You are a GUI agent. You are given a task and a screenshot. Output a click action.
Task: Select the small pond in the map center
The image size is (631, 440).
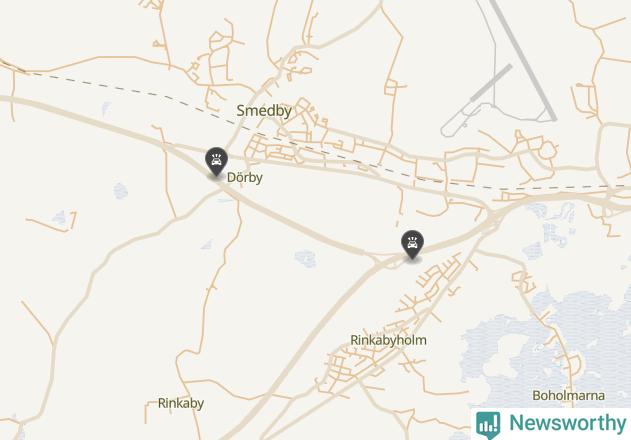coord(305,258)
